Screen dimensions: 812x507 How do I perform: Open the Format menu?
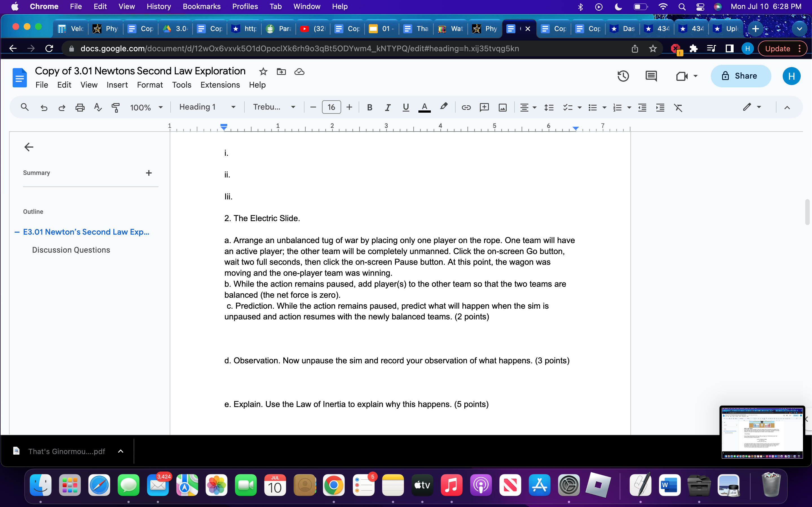click(150, 85)
